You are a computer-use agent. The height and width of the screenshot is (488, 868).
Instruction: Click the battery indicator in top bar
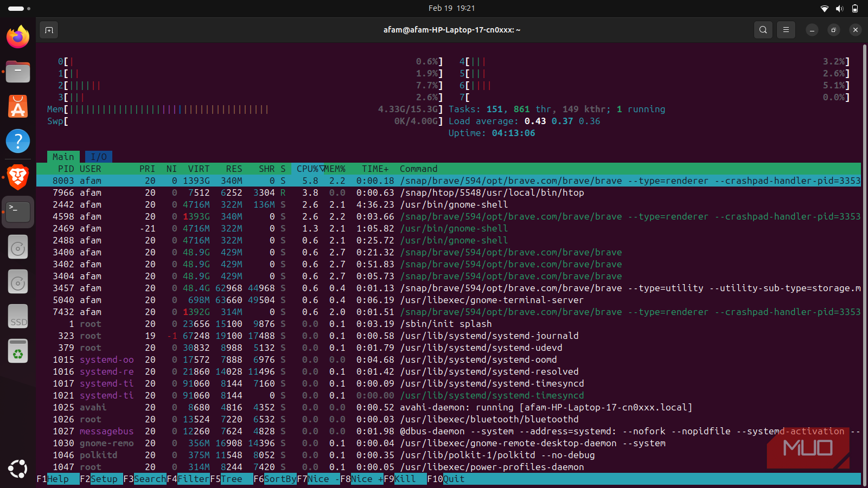pos(855,8)
